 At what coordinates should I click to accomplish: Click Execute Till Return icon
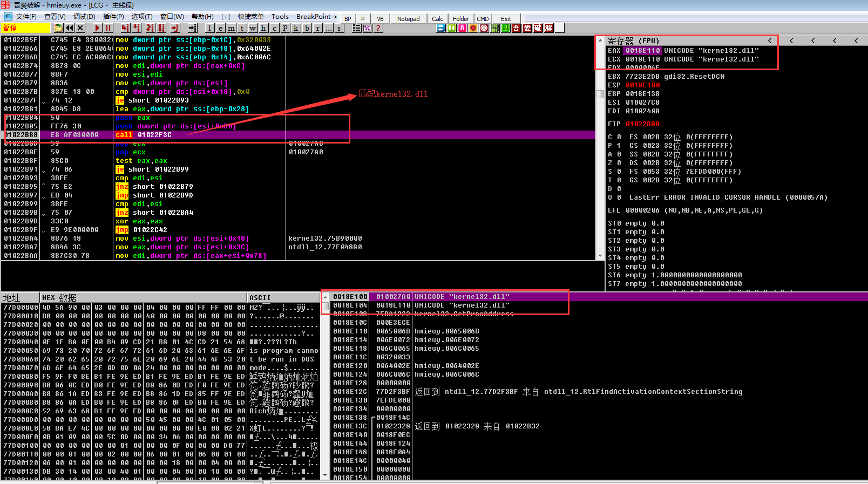(x=175, y=28)
